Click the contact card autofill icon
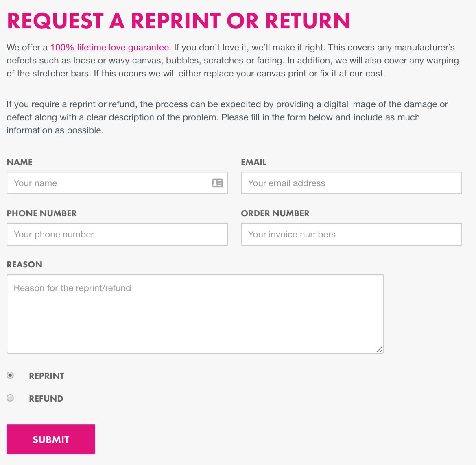476x465 pixels. pos(217,183)
